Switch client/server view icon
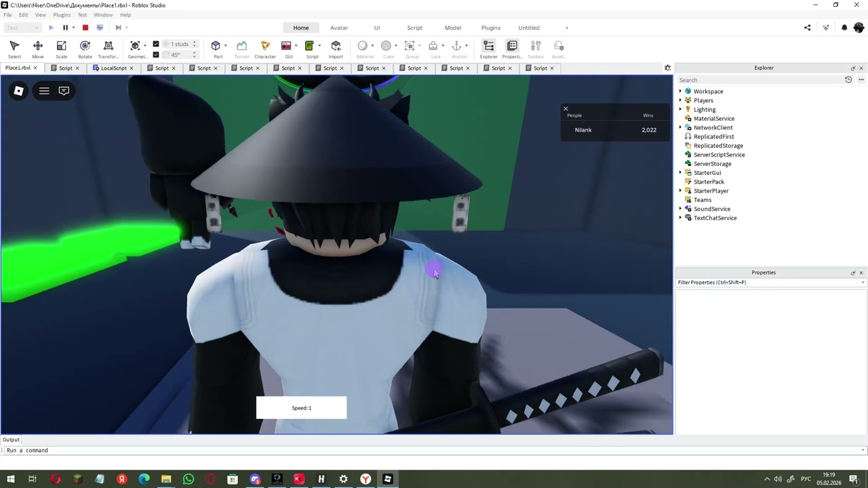The height and width of the screenshot is (488, 868). (100, 28)
